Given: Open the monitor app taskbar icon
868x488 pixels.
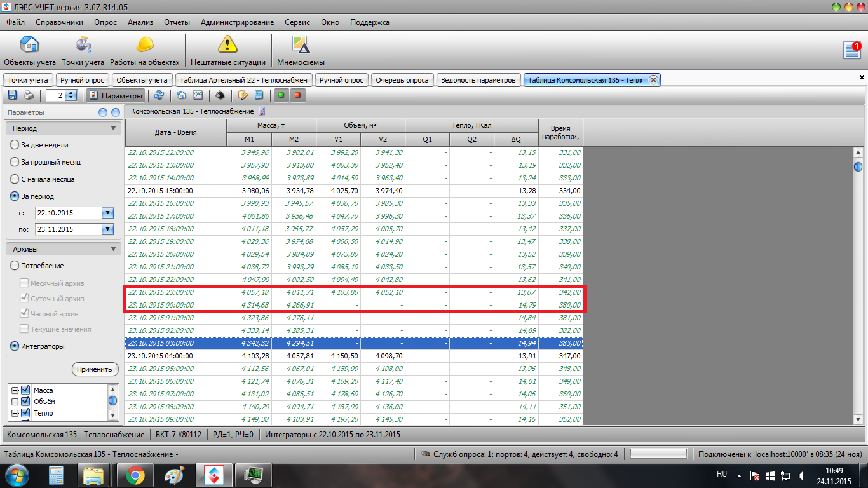Looking at the screenshot, I should 254,475.
